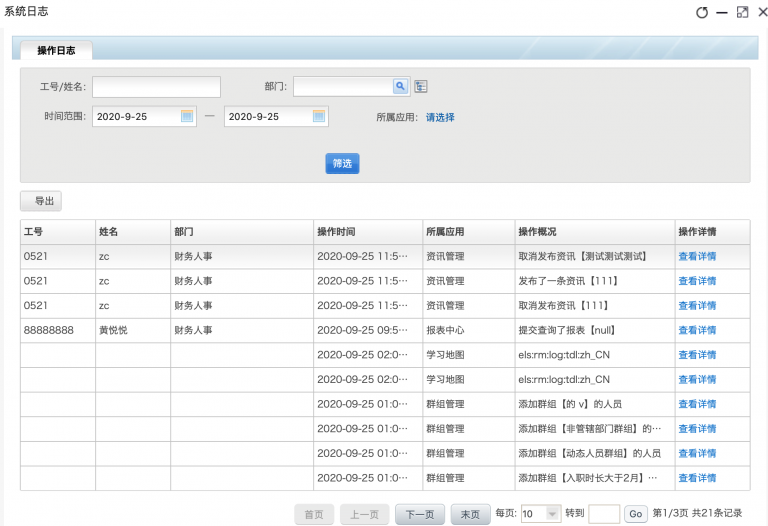Screen dimensions: 768x526
Task: Click the 导出 export button
Action: click(41, 201)
